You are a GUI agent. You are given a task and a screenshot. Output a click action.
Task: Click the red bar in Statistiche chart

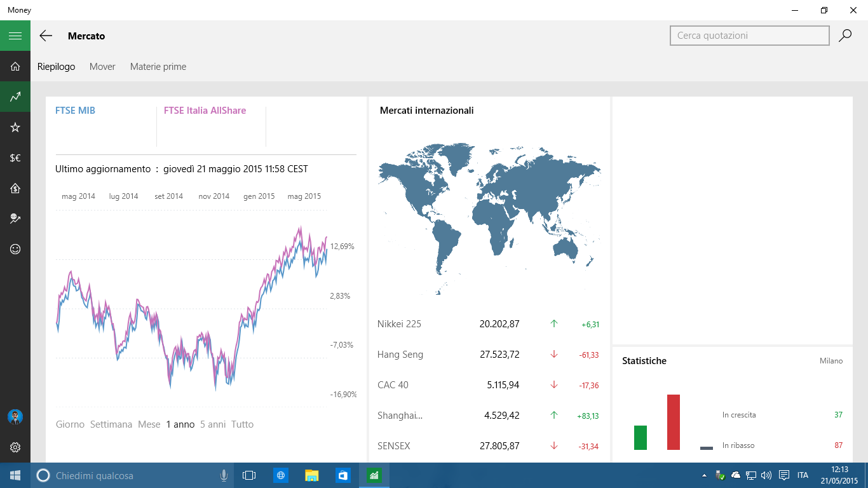point(674,422)
